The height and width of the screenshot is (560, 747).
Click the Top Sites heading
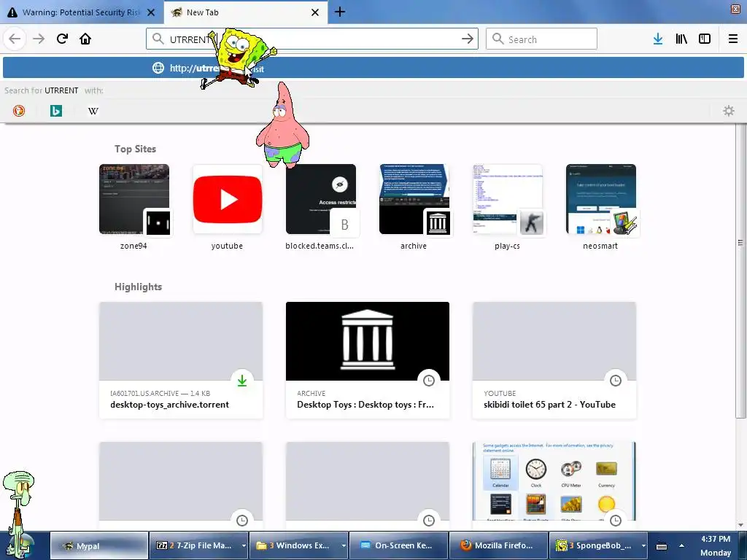pos(135,149)
